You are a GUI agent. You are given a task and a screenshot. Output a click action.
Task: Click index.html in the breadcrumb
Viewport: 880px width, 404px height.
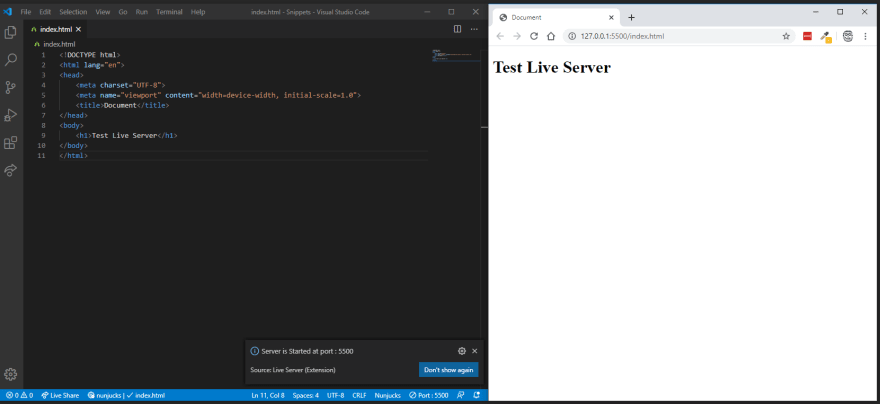click(59, 44)
